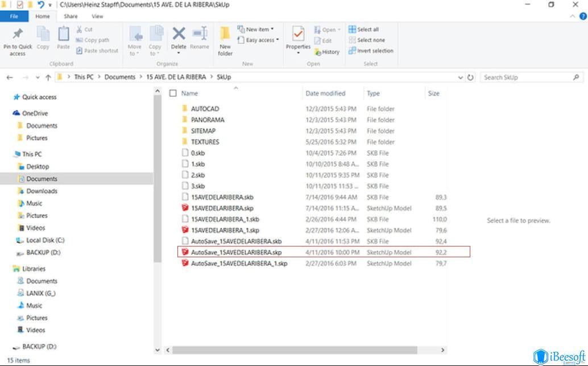This screenshot has width=588, height=366.
Task: Open recent locations dropdown arrow
Action: coord(38,77)
